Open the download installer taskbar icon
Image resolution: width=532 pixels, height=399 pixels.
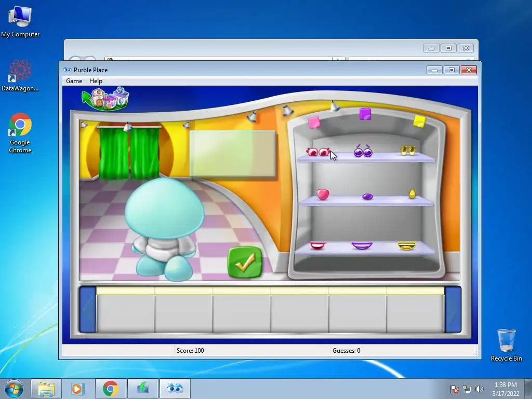(143, 389)
